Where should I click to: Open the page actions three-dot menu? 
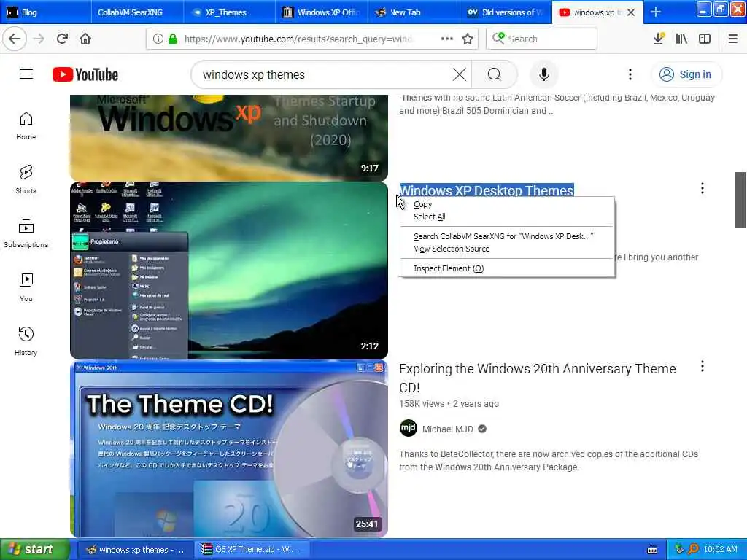point(447,39)
